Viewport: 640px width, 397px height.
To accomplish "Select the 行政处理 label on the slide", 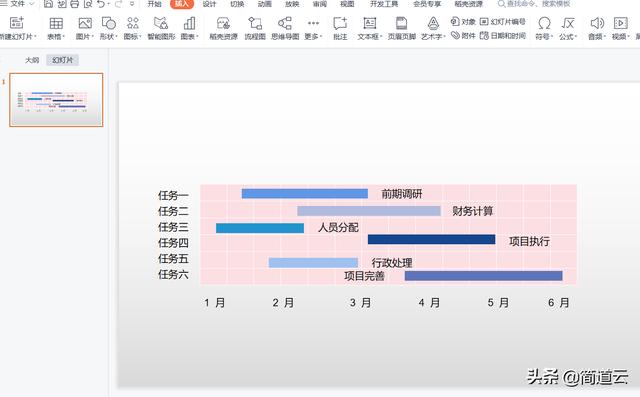I will click(392, 263).
